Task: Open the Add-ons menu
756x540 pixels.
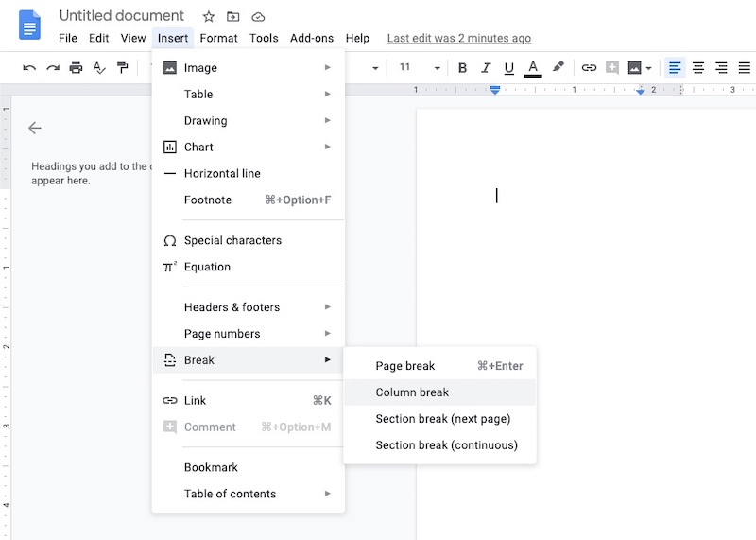Action: point(312,38)
